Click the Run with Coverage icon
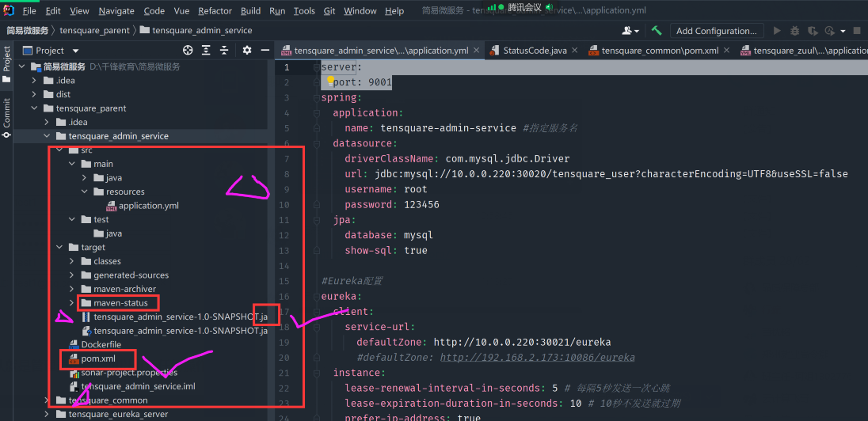This screenshot has height=421, width=868. click(812, 31)
